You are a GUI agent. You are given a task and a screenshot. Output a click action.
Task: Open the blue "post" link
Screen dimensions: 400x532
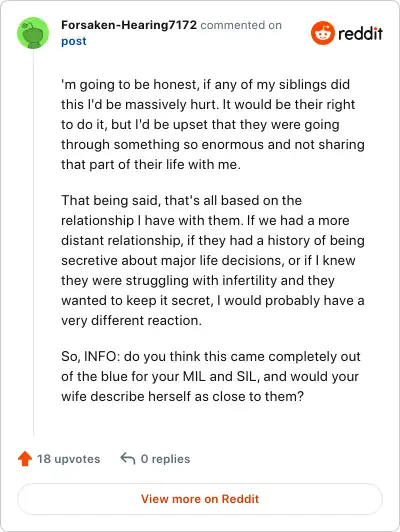(x=74, y=41)
